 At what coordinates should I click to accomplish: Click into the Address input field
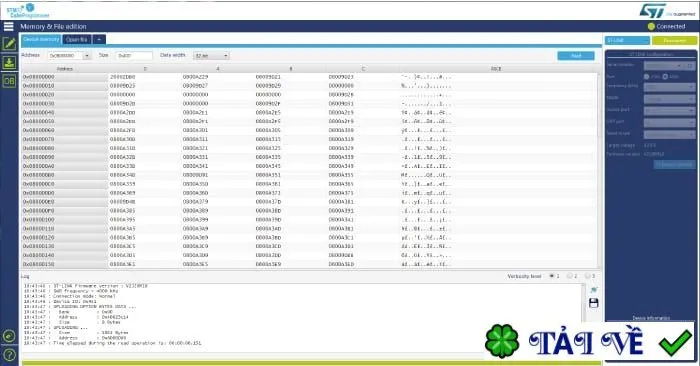[65, 56]
